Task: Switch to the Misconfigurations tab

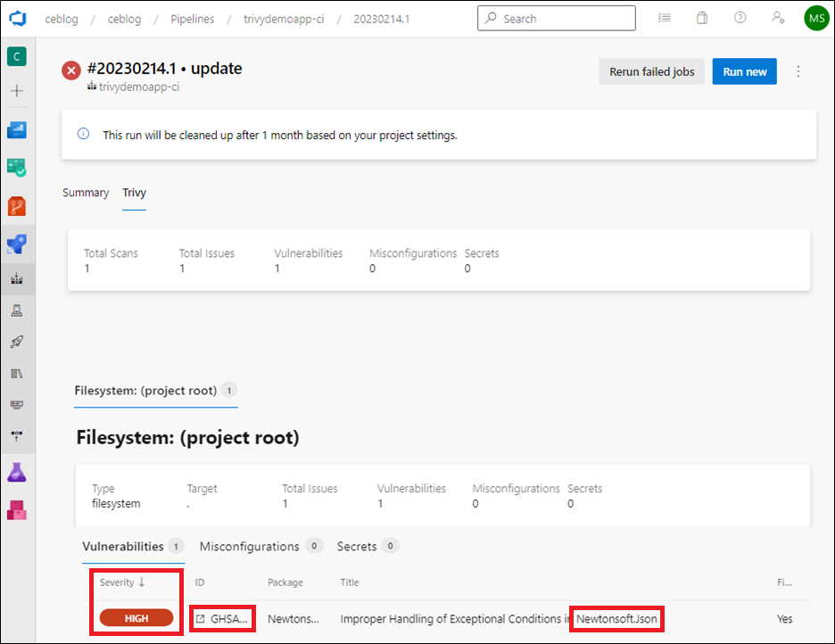Action: pyautogui.click(x=260, y=547)
